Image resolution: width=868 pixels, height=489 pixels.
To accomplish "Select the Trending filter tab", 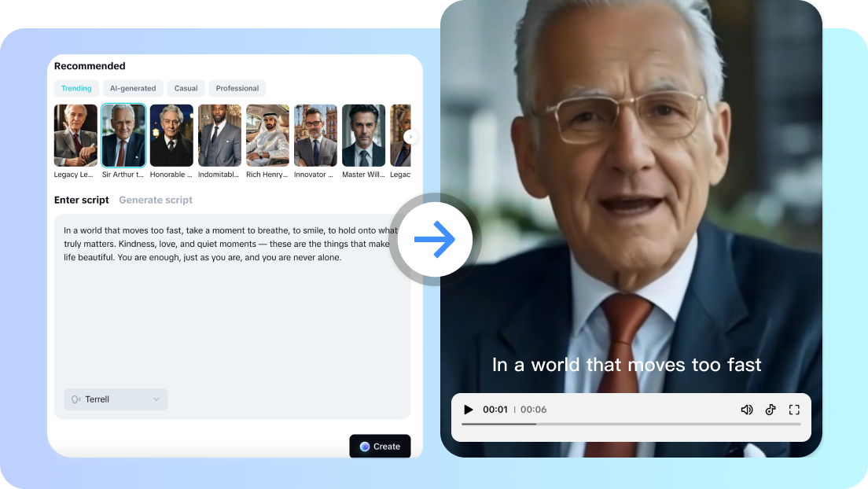I will click(x=76, y=88).
